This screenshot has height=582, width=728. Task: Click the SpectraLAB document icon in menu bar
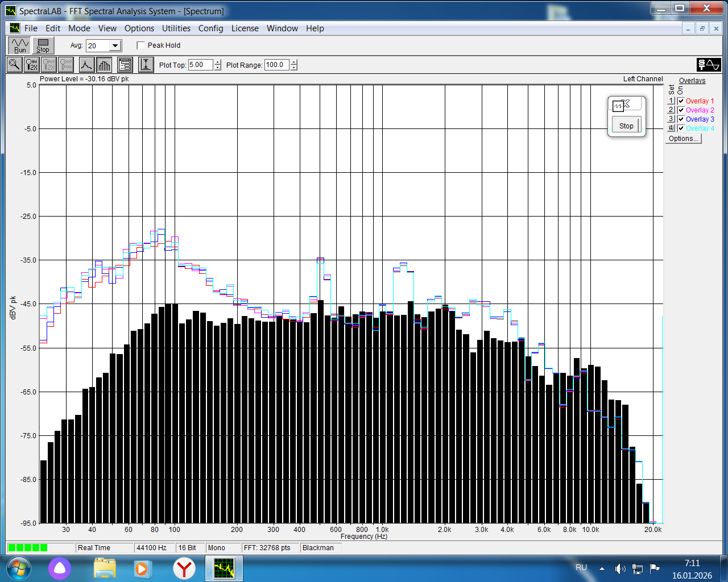[x=15, y=28]
